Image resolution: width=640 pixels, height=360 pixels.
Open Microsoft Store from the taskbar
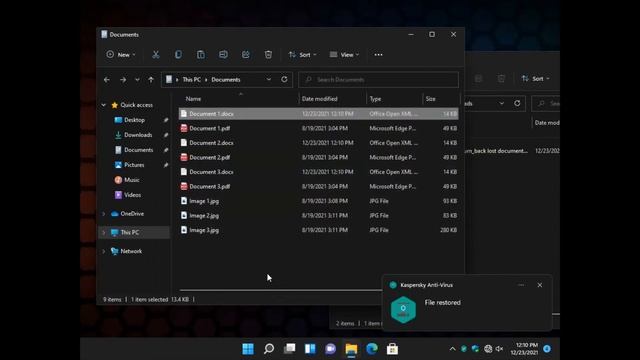[392, 349]
